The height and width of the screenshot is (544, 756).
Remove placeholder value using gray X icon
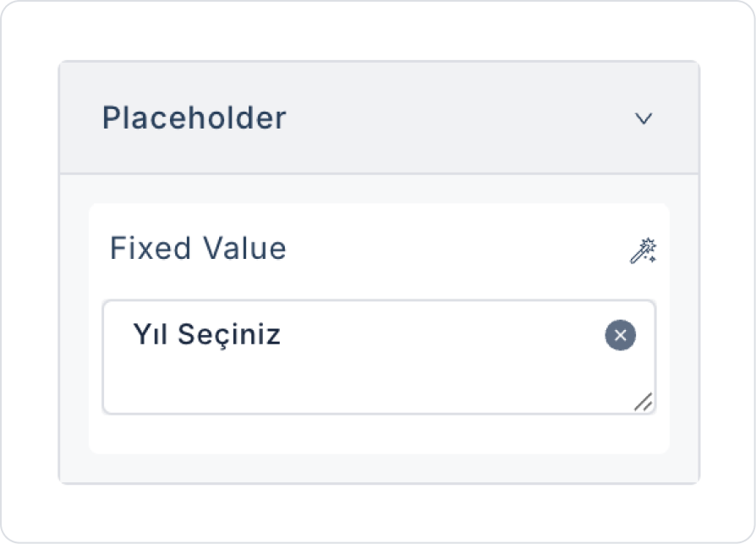coord(620,336)
